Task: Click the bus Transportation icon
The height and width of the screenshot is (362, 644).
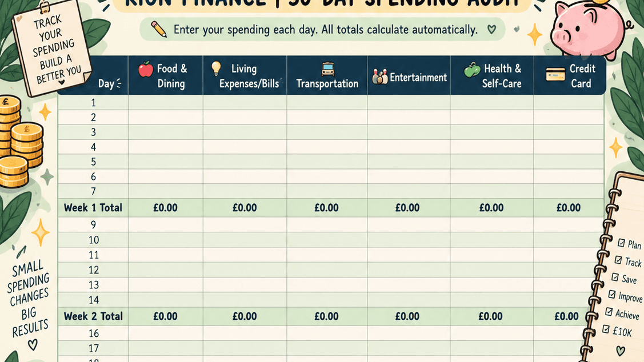Action: pos(327,69)
